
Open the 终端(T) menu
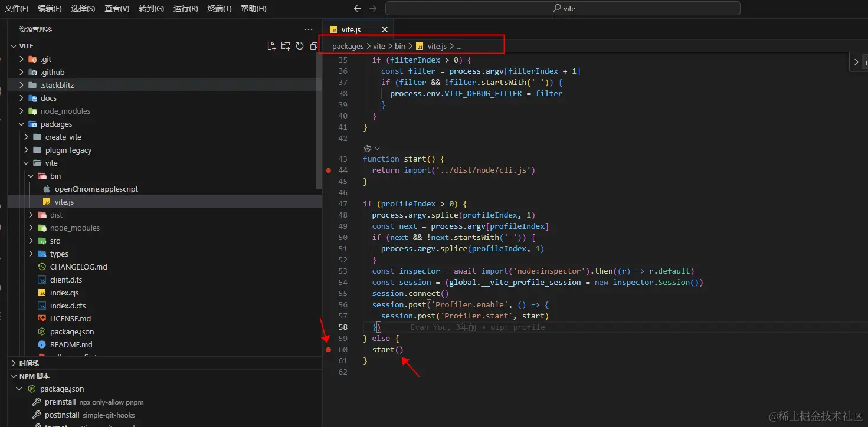coord(220,9)
